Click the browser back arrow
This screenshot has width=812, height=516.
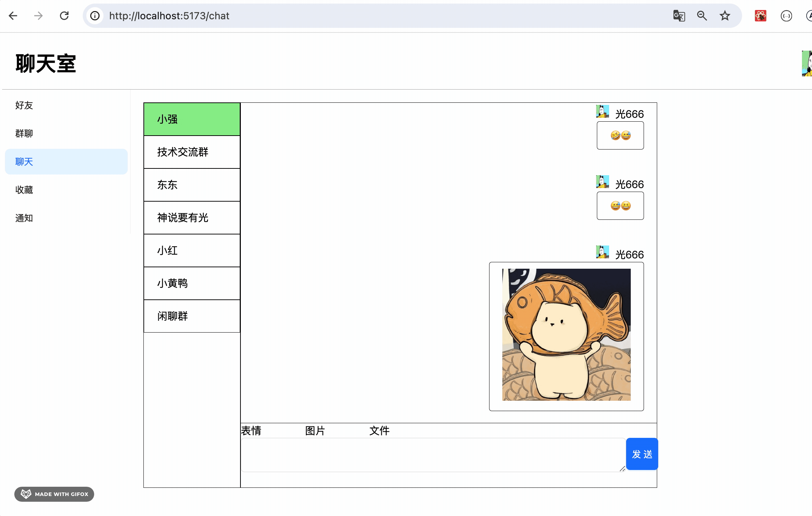coord(13,16)
